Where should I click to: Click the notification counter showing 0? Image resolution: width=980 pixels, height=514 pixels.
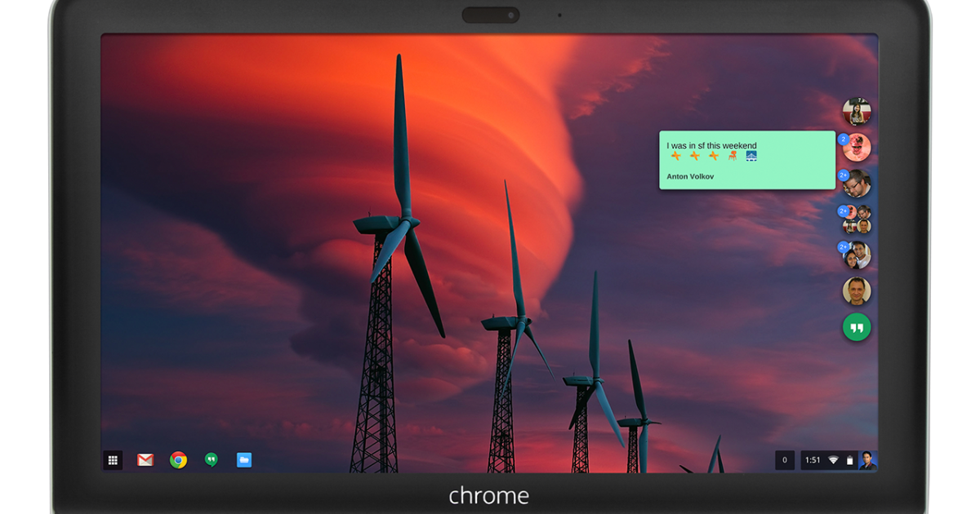pyautogui.click(x=785, y=460)
